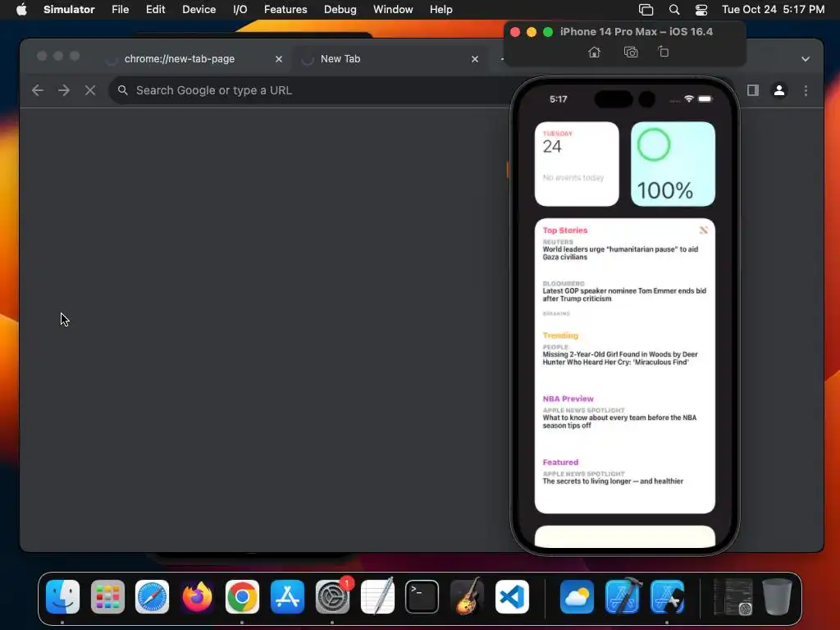Image resolution: width=840 pixels, height=630 pixels.
Task: Show the date and time panel
Action: tap(773, 9)
